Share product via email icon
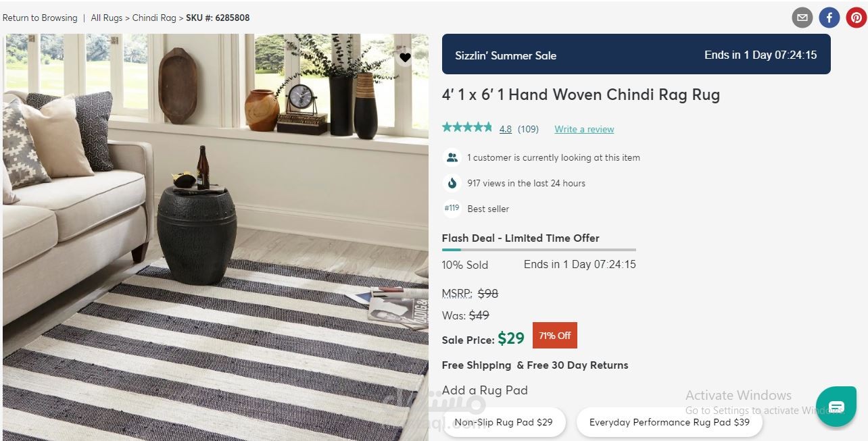Viewport: 868px width, 441px height. [802, 18]
